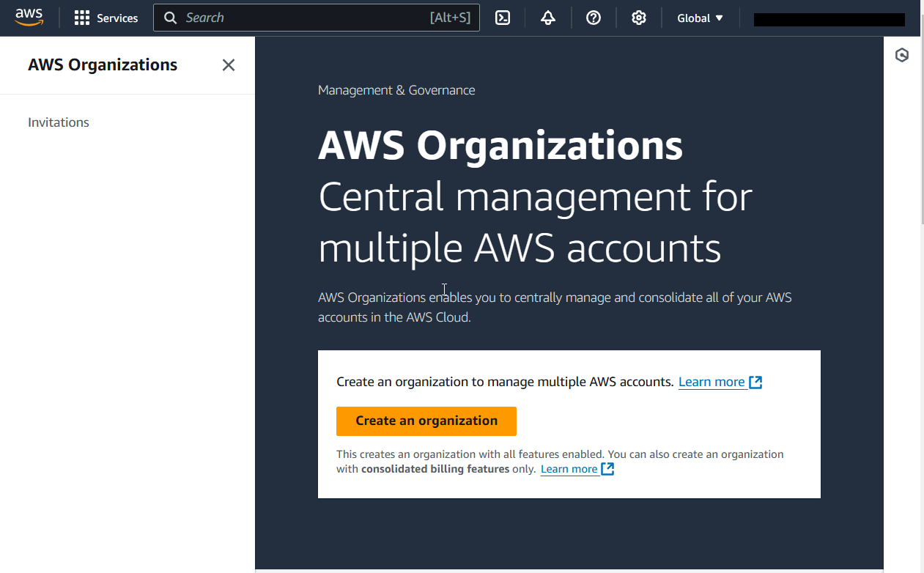Click the "Central management for multiple AWS accounts" heading
The height and width of the screenshot is (573, 924).
tap(536, 223)
